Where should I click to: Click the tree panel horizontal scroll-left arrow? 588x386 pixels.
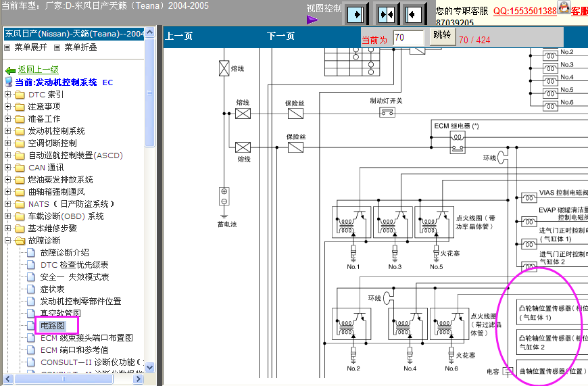tap(9, 379)
